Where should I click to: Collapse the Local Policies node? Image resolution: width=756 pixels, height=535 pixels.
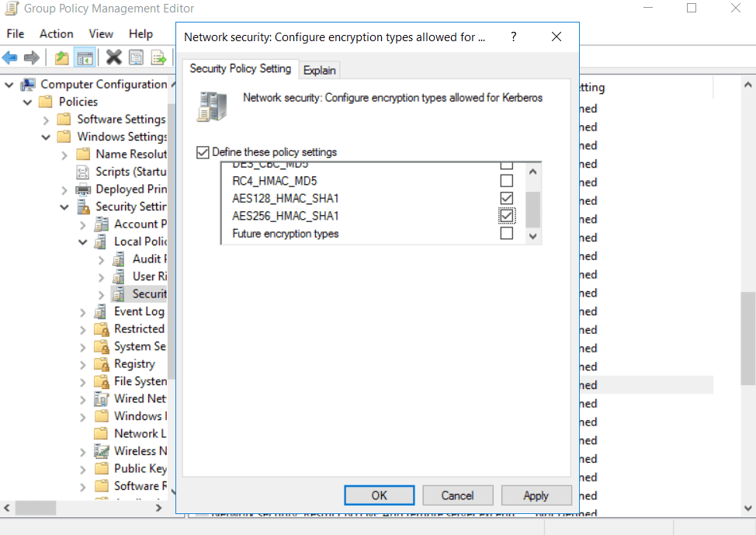(83, 242)
